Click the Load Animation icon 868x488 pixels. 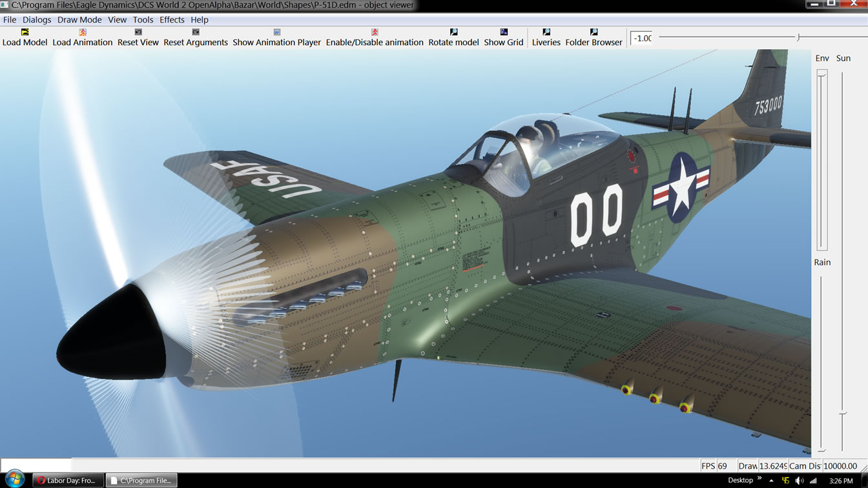coord(82,32)
